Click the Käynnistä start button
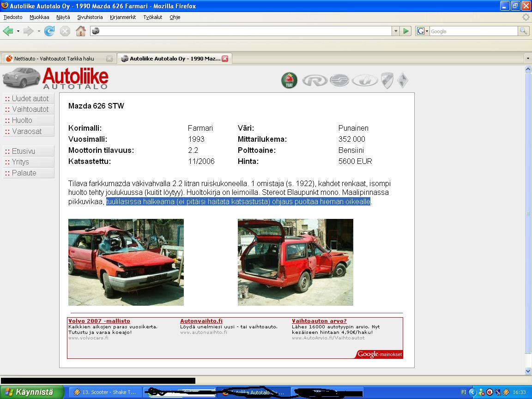This screenshot has height=399, width=532. [x=31, y=392]
